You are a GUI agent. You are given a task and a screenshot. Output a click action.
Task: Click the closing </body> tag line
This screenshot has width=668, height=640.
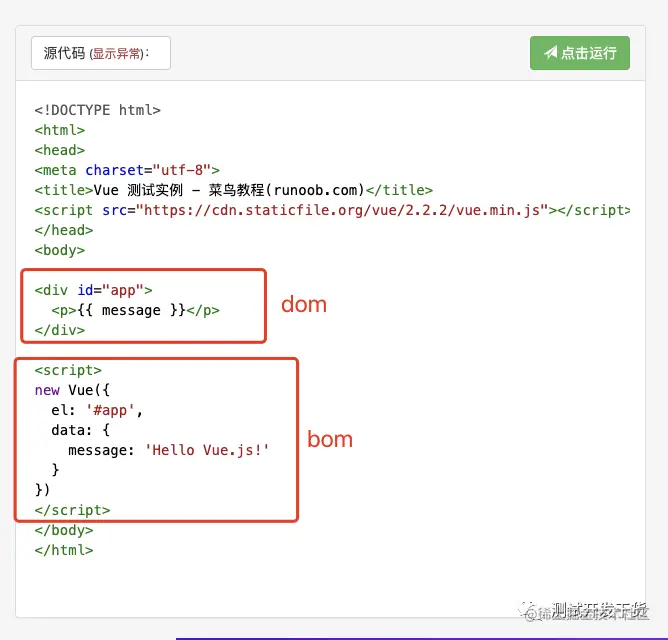point(64,530)
